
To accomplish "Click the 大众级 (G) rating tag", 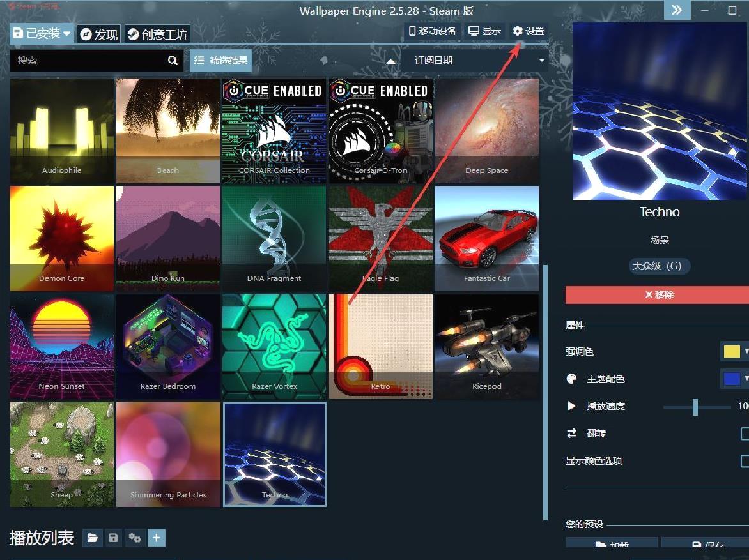I will (659, 266).
